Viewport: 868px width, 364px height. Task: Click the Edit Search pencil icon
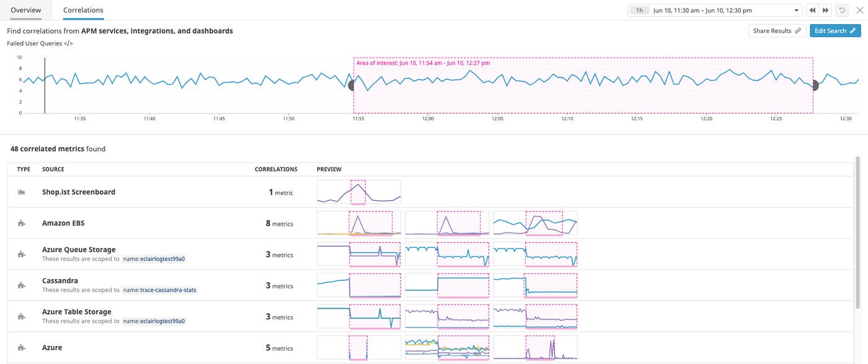coord(852,30)
